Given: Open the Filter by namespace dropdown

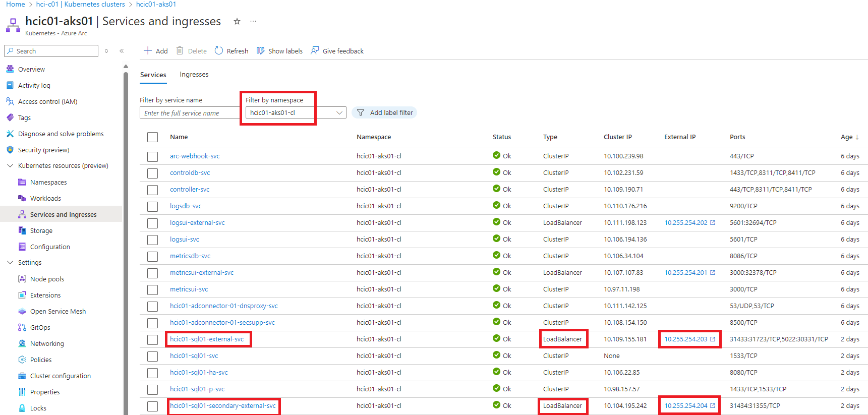Looking at the screenshot, I should click(296, 113).
